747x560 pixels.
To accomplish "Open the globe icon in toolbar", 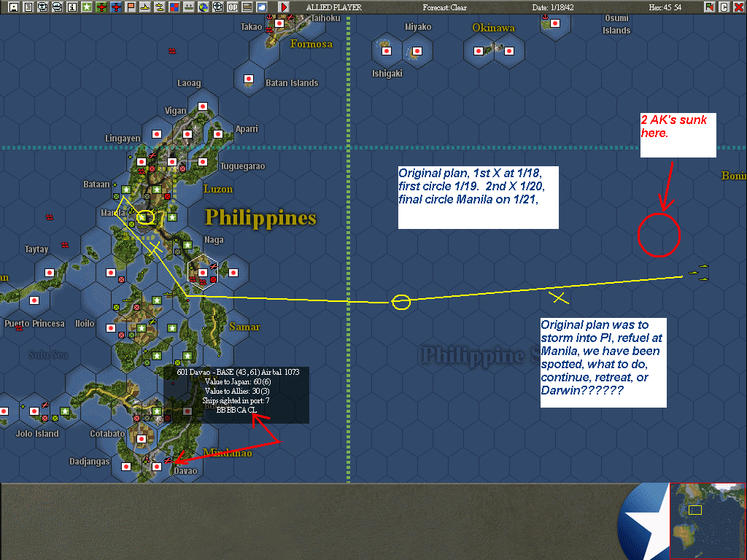I will 204,7.
